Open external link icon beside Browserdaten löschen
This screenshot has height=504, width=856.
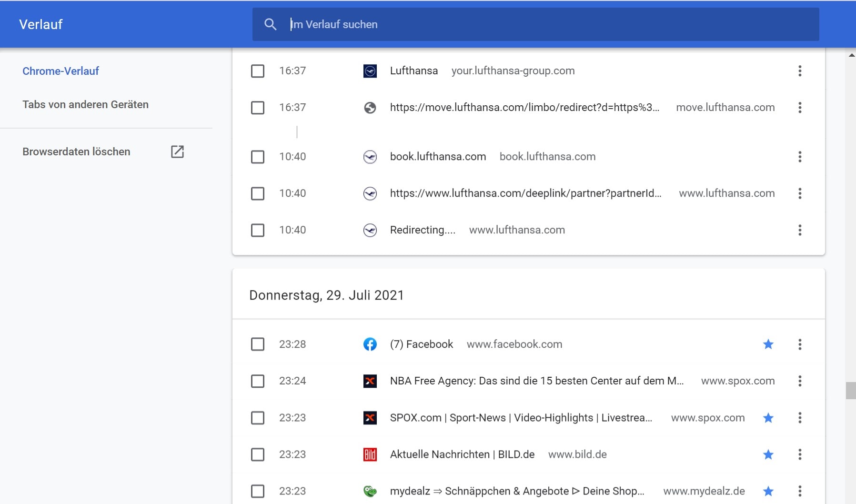[x=177, y=151]
